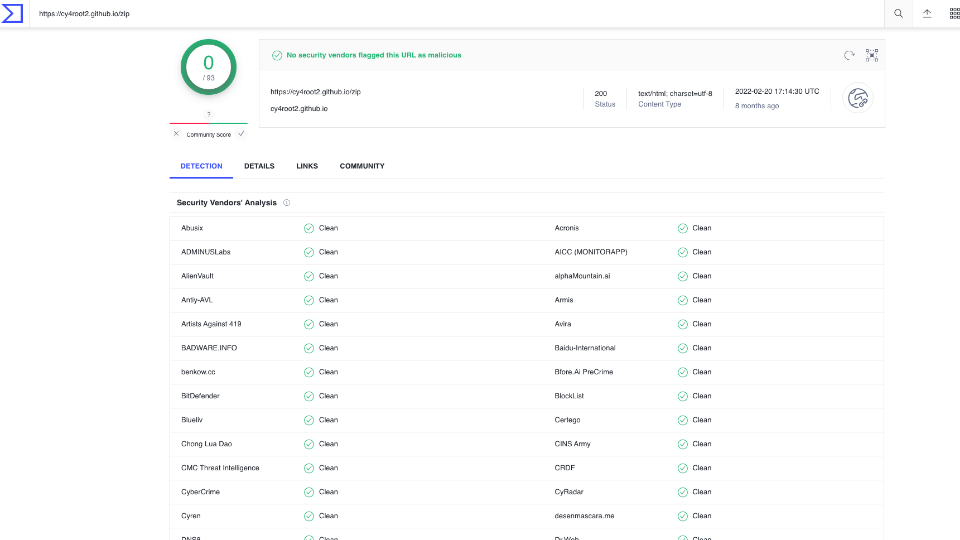Click the Baidu-International vendor name
The width and height of the screenshot is (960, 540).
tap(585, 348)
